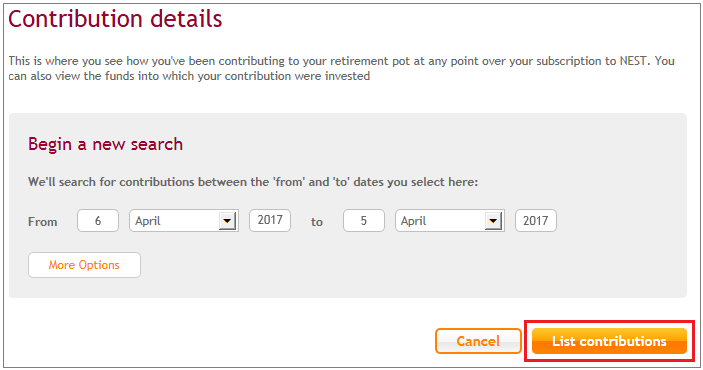
Task: Focus the To day field showing 5
Action: pos(364,221)
